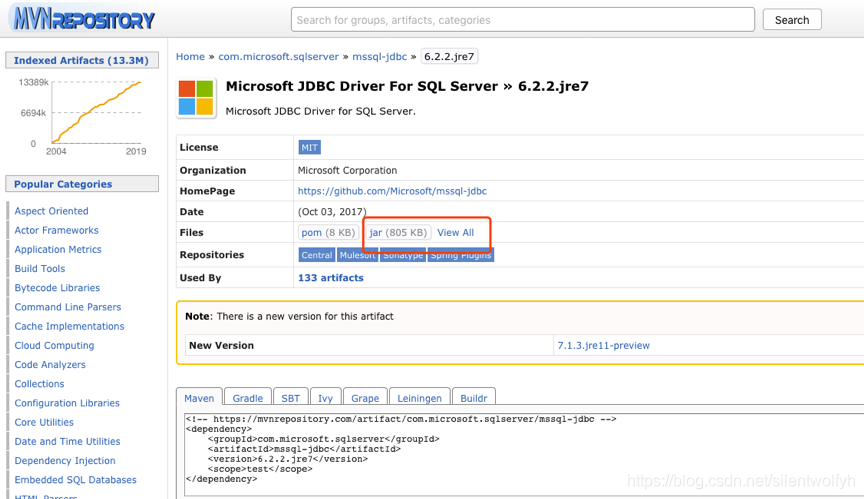Image resolution: width=864 pixels, height=499 pixels.
Task: Select the Maven tab
Action: pos(199,398)
